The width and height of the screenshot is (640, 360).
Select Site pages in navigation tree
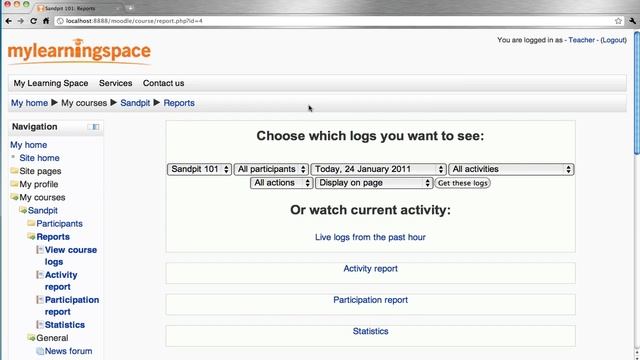[40, 171]
